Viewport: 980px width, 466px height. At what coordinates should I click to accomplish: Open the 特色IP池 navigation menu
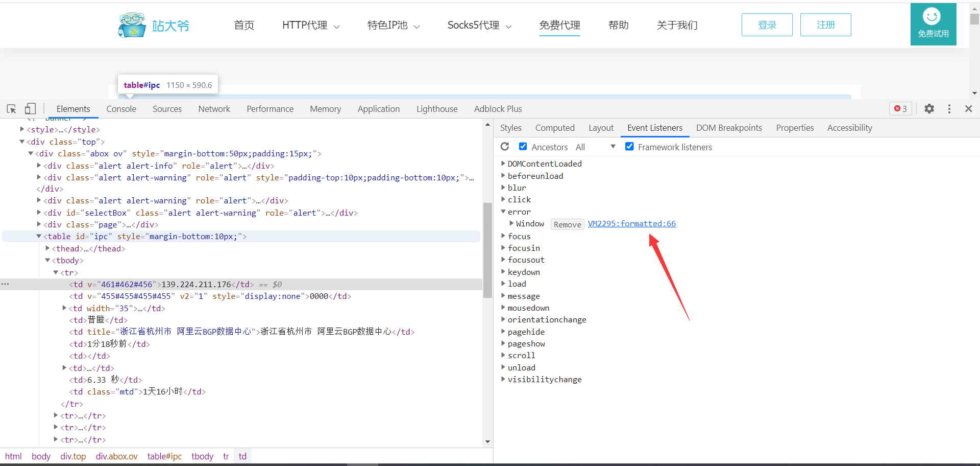(393, 25)
